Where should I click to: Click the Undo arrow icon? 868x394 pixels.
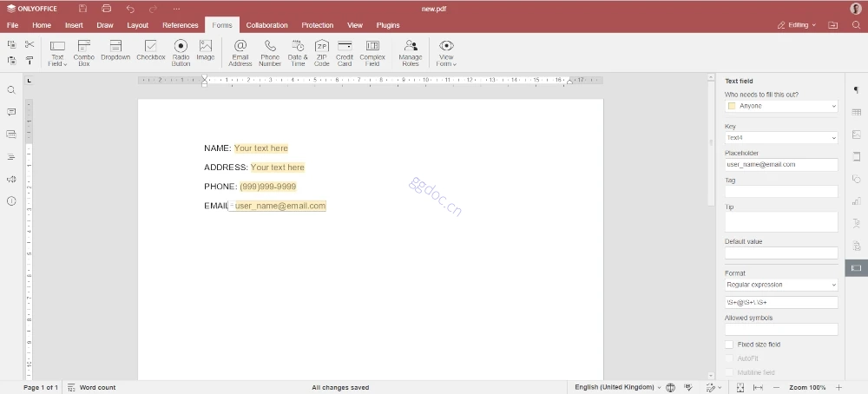click(x=130, y=9)
